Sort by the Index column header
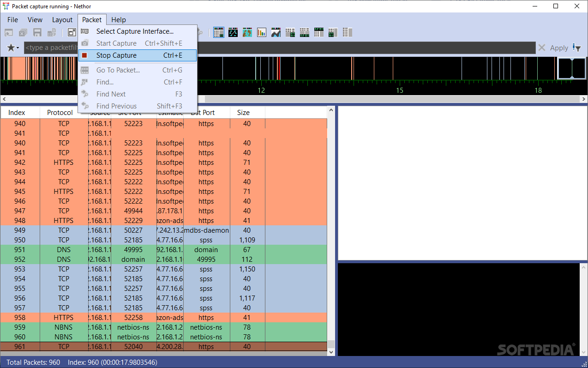 tap(20, 113)
